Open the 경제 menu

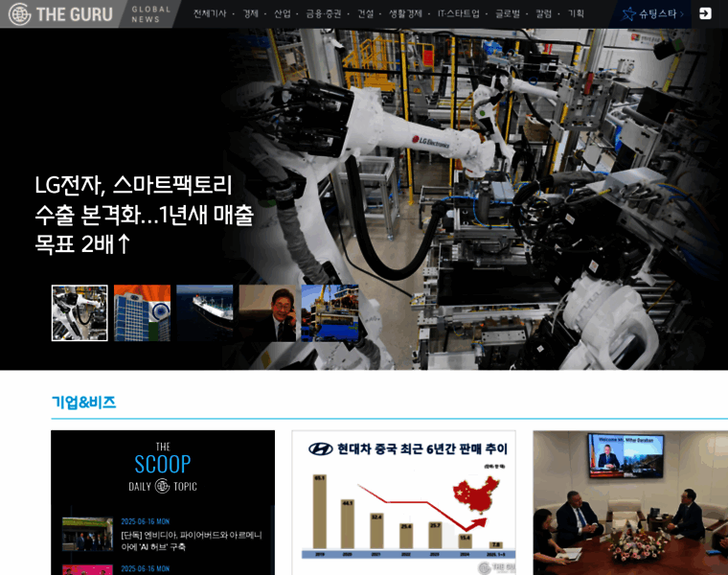pyautogui.click(x=250, y=14)
